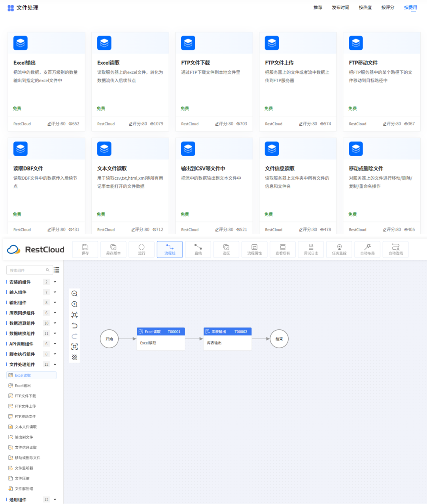Click the list view icon beside component search
The width and height of the screenshot is (427, 504).
(x=57, y=270)
